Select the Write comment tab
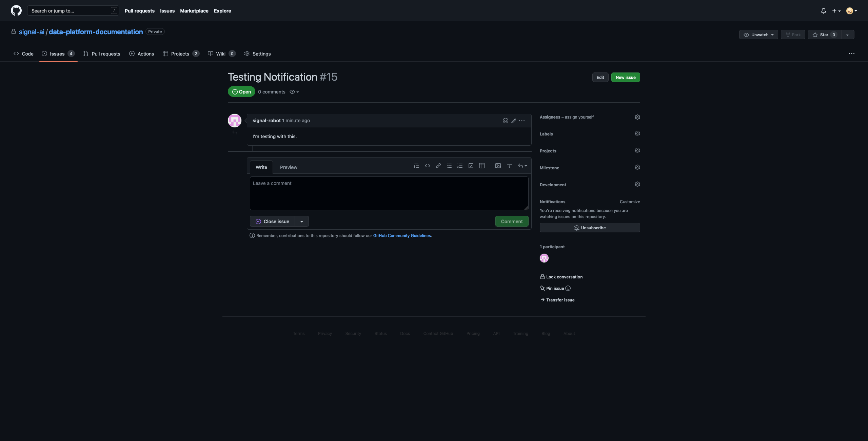The width and height of the screenshot is (868, 441). click(x=261, y=167)
